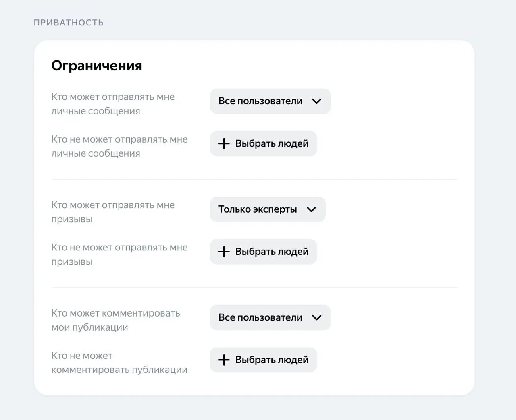Click label «Кто не может отправлять мне личные сообщения»
This screenshot has height=420, width=516.
click(119, 146)
